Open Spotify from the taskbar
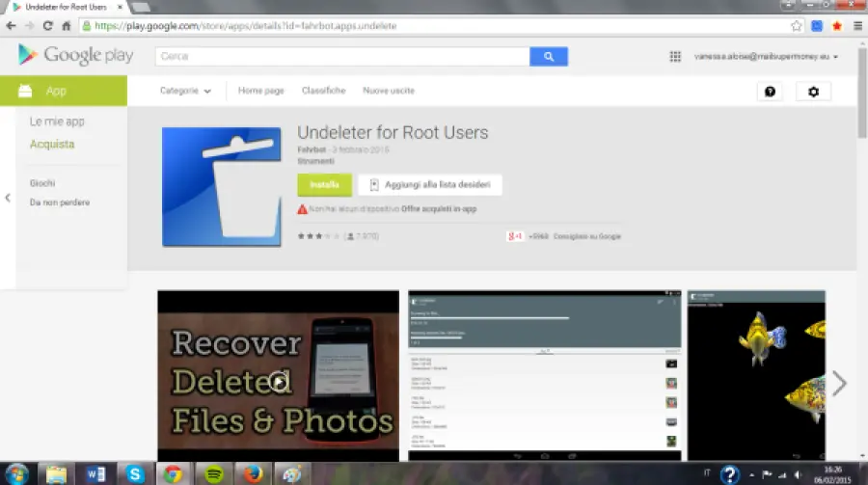868x485 pixels. (214, 474)
